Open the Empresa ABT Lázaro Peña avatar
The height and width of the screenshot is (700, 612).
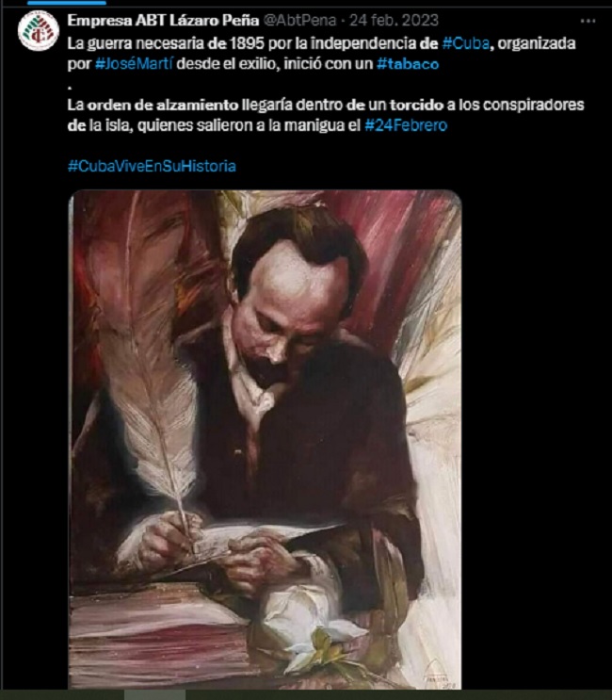click(x=39, y=31)
